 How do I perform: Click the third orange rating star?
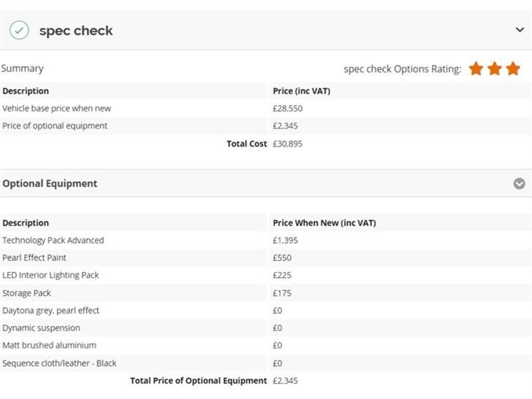513,69
